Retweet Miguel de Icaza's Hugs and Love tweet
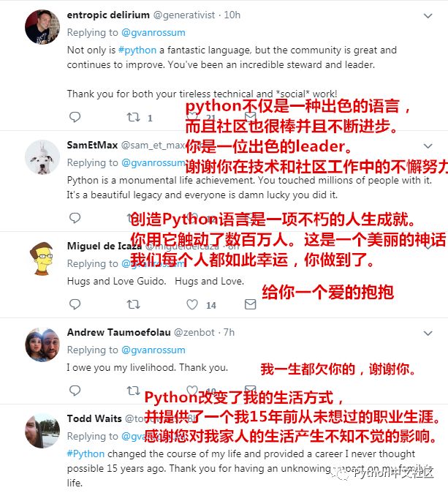This screenshot has width=448, height=493. tap(133, 304)
